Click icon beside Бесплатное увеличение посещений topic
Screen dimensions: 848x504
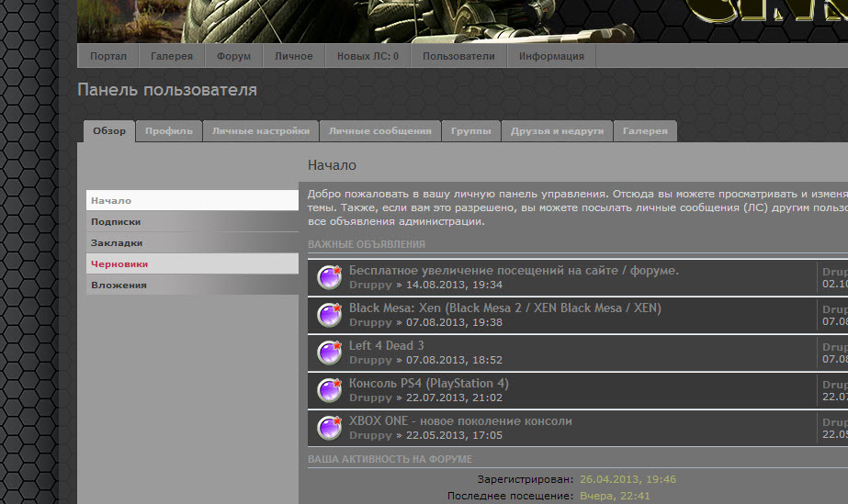click(330, 277)
